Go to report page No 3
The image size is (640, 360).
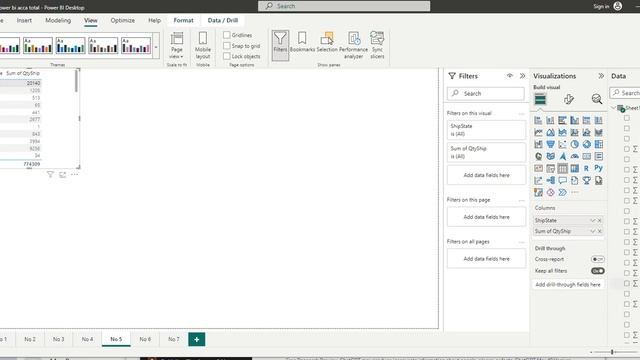(x=58, y=339)
